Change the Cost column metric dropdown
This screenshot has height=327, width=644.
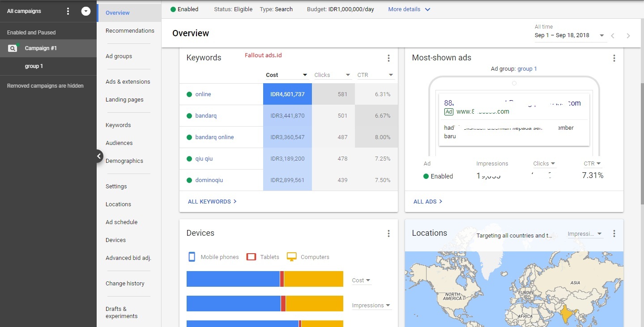click(286, 75)
